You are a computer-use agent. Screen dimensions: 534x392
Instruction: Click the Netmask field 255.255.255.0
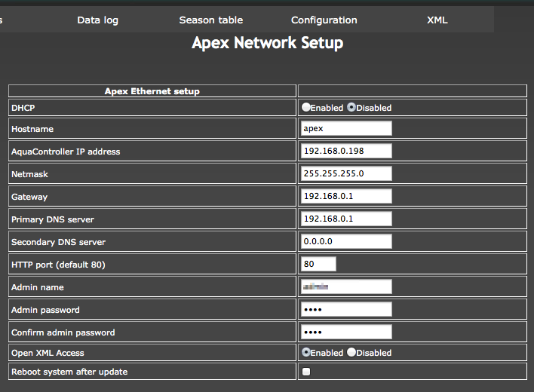click(346, 173)
